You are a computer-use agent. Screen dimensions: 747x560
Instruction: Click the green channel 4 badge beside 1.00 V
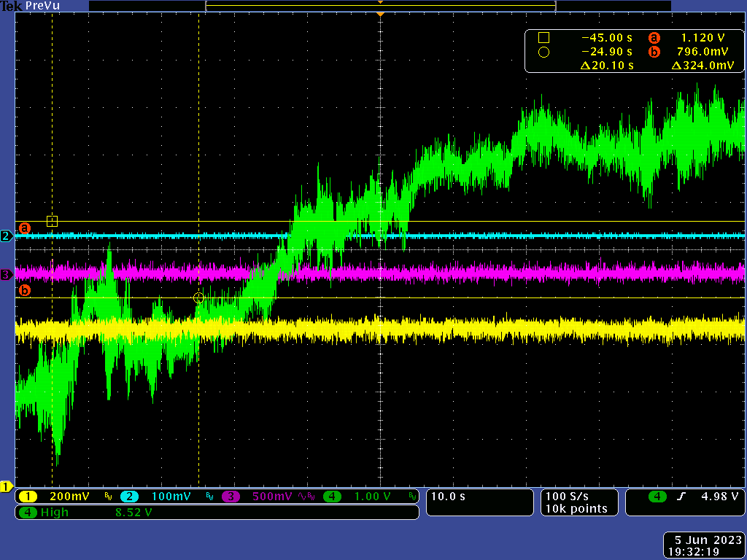[x=331, y=497]
